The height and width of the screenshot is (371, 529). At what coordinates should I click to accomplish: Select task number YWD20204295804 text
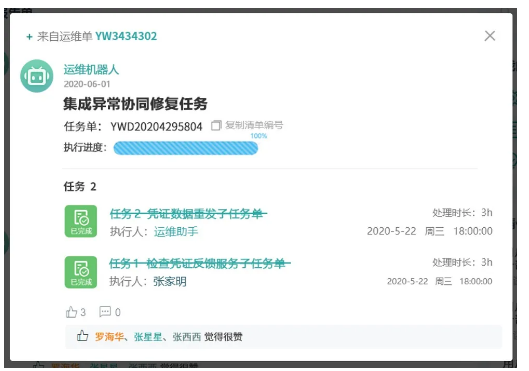click(x=156, y=127)
